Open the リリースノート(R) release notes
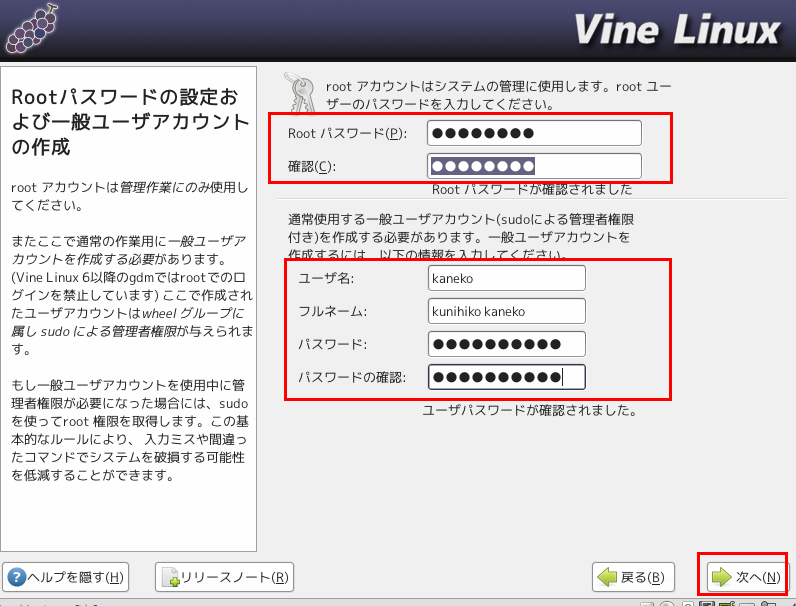Image resolution: width=796 pixels, height=606 pixels. point(224,577)
